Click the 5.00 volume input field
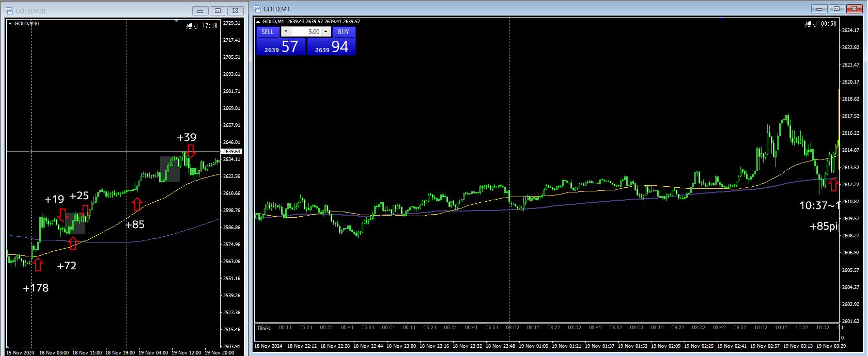This screenshot has height=356, width=868. [306, 31]
